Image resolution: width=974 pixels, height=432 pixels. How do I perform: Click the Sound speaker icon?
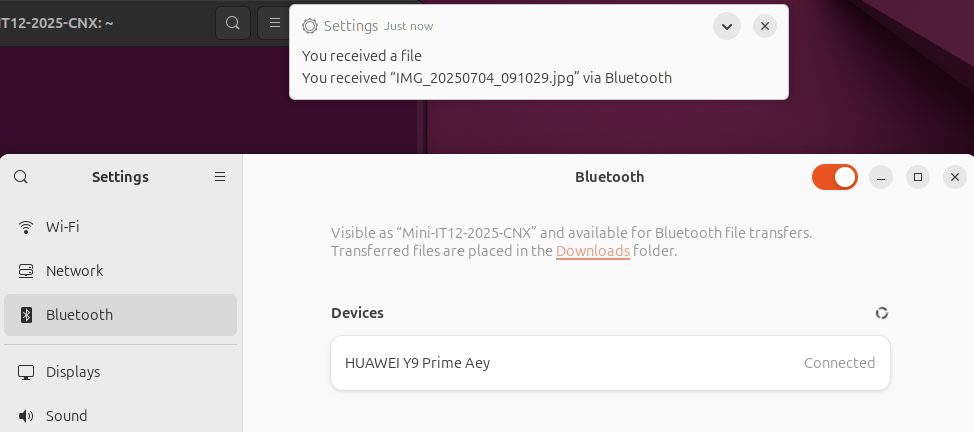tap(26, 416)
